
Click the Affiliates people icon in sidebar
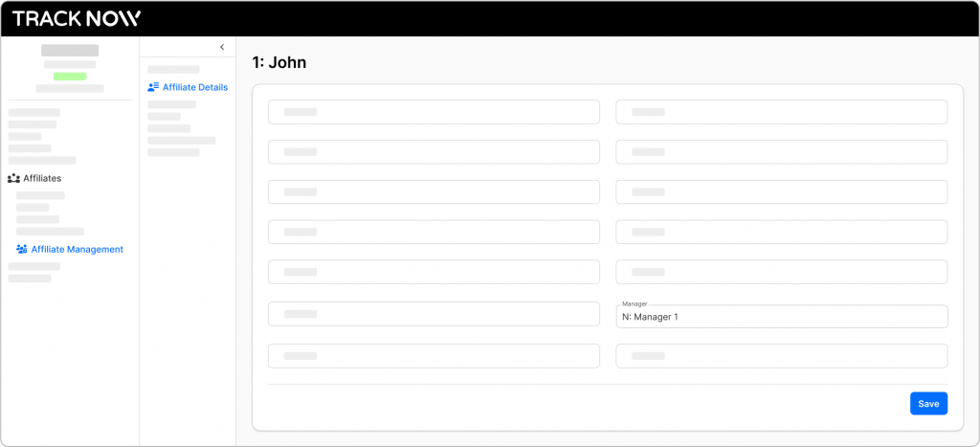(x=13, y=178)
